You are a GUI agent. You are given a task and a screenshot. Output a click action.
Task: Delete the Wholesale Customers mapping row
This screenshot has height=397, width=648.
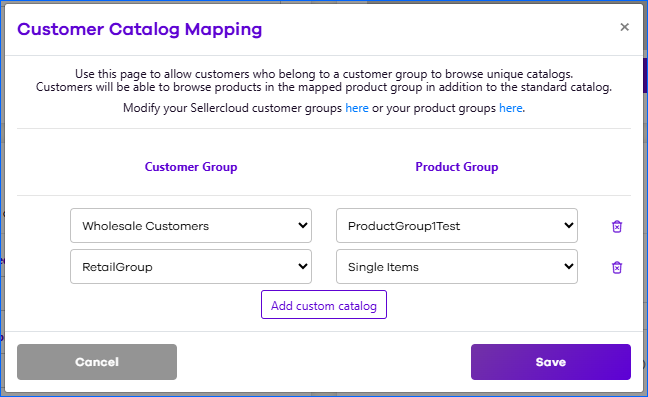coord(617,226)
